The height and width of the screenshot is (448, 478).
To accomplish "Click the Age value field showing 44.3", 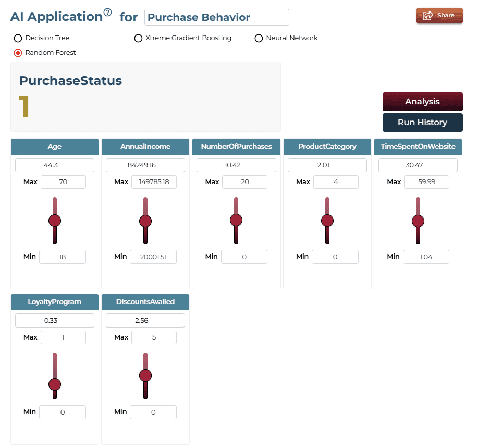I will click(55, 165).
